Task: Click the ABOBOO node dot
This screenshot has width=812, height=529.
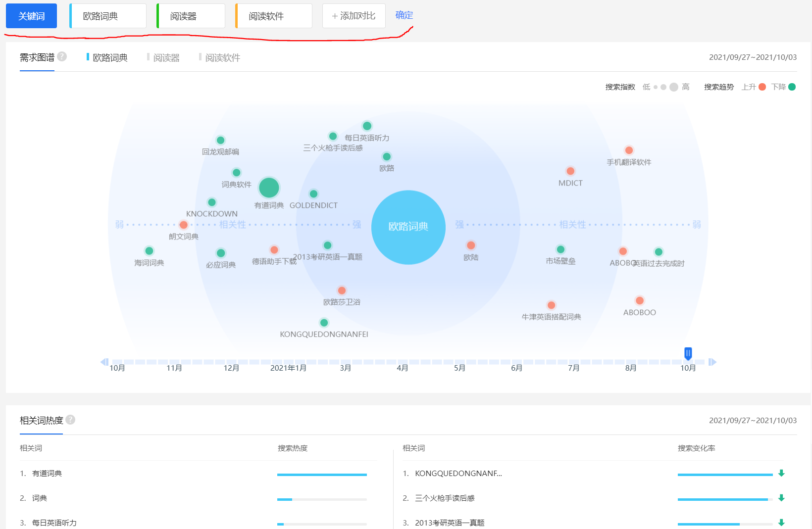Action: 640,300
